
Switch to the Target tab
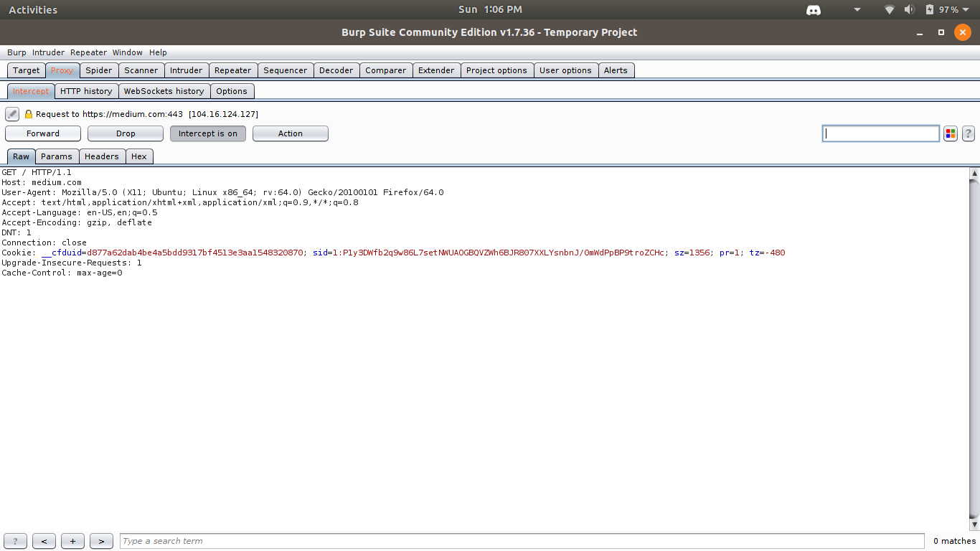(x=27, y=70)
